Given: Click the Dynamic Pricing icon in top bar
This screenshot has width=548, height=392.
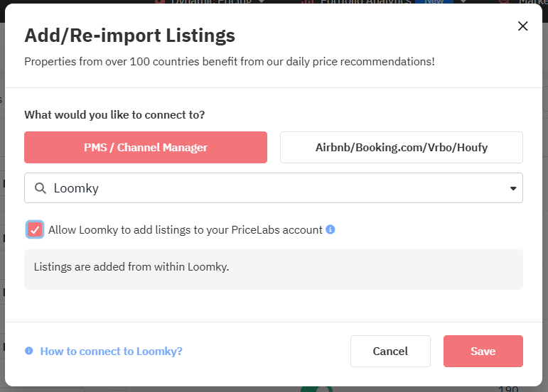Looking at the screenshot, I should [160, 1].
